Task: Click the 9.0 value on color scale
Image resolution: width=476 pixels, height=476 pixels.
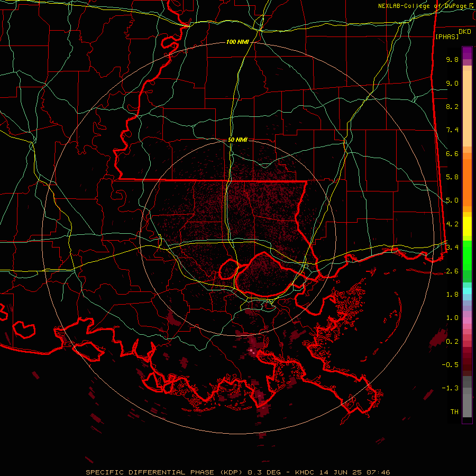Action: 452,83
